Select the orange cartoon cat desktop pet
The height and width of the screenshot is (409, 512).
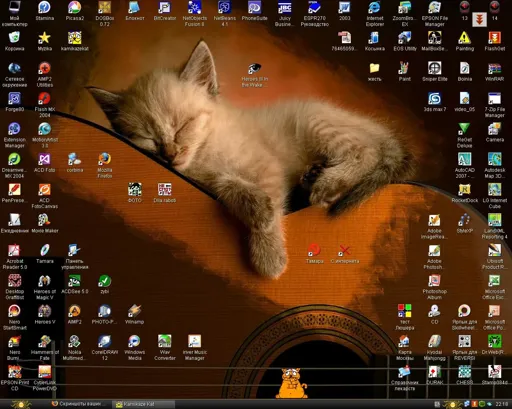(x=292, y=383)
